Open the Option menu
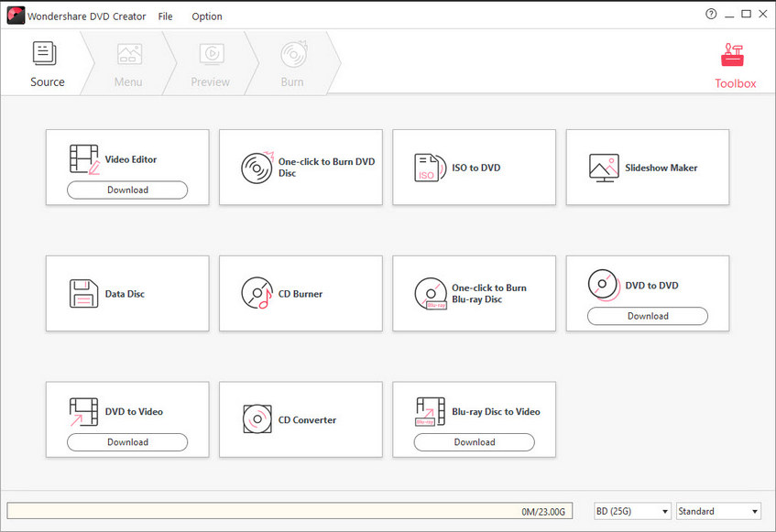The height and width of the screenshot is (532, 776). pos(207,16)
